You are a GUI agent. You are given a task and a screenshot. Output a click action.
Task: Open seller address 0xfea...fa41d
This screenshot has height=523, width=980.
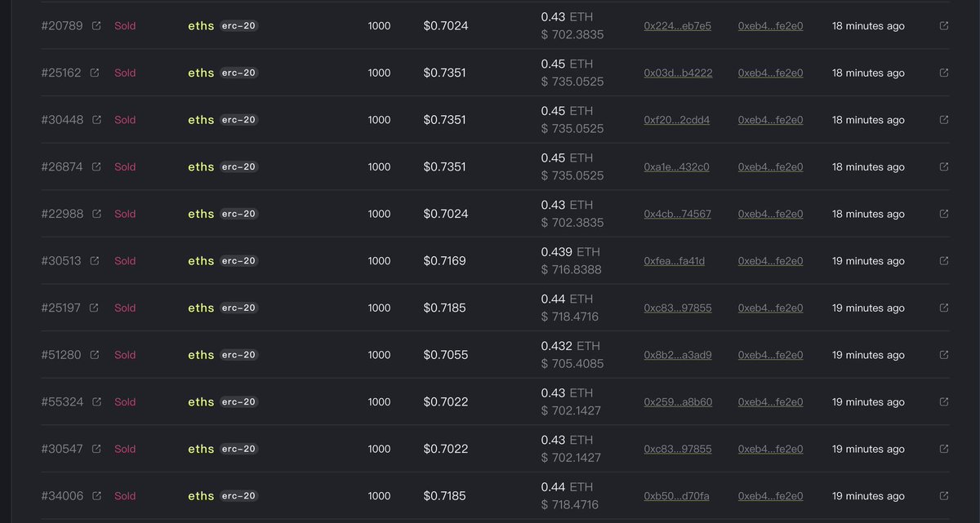[x=674, y=261]
